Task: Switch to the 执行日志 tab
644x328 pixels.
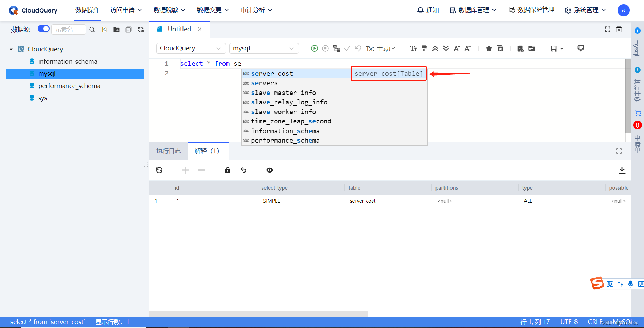Action: (x=169, y=151)
